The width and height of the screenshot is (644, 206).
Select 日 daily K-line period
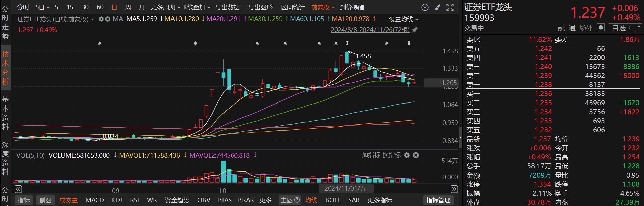(114, 7)
